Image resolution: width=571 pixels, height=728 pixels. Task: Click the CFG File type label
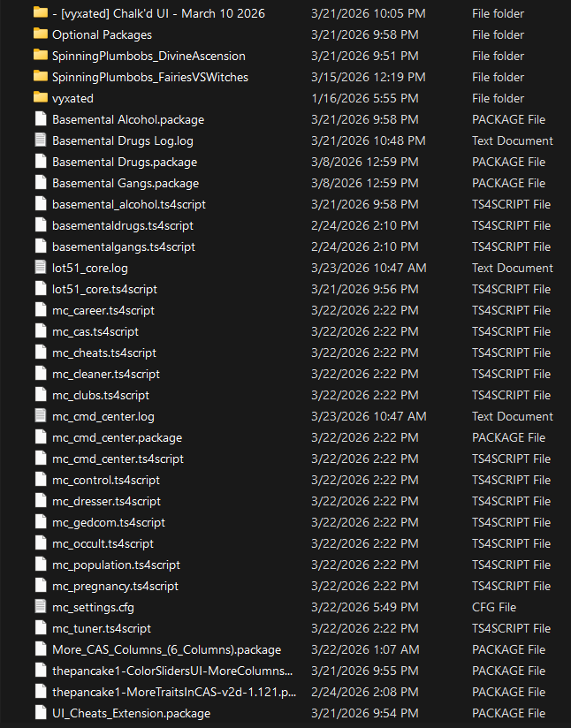pos(494,607)
